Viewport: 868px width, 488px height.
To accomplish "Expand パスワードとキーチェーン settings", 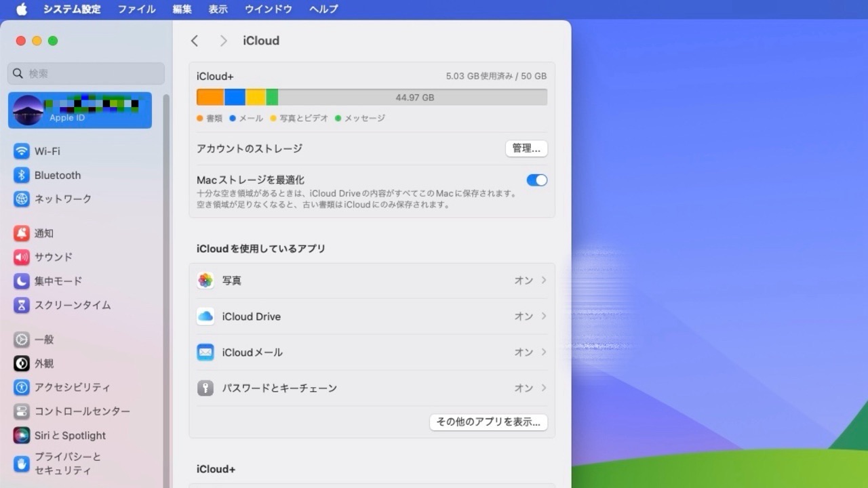I will point(542,388).
